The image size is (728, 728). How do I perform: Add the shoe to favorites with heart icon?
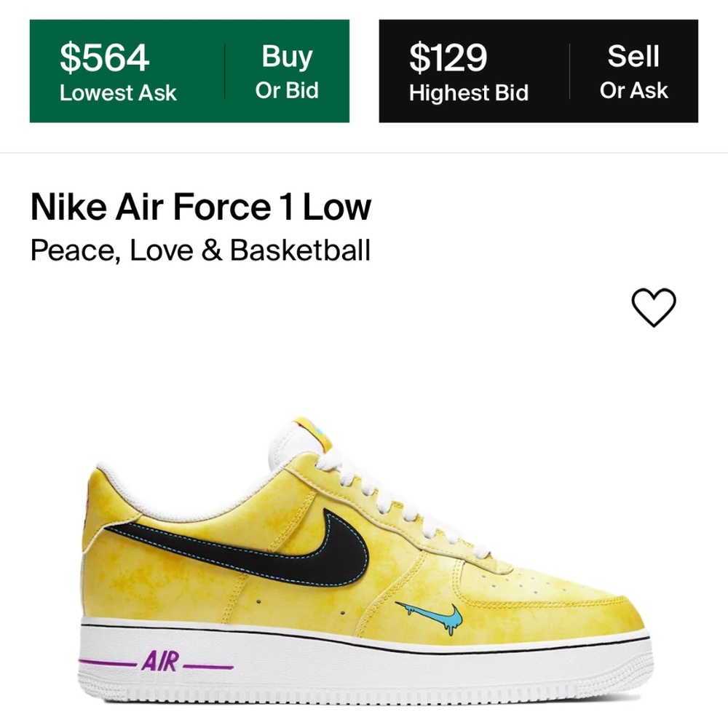(653, 309)
